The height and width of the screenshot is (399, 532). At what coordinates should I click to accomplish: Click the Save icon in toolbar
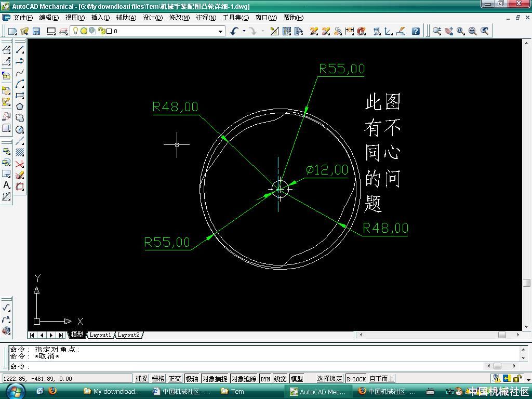point(36,31)
